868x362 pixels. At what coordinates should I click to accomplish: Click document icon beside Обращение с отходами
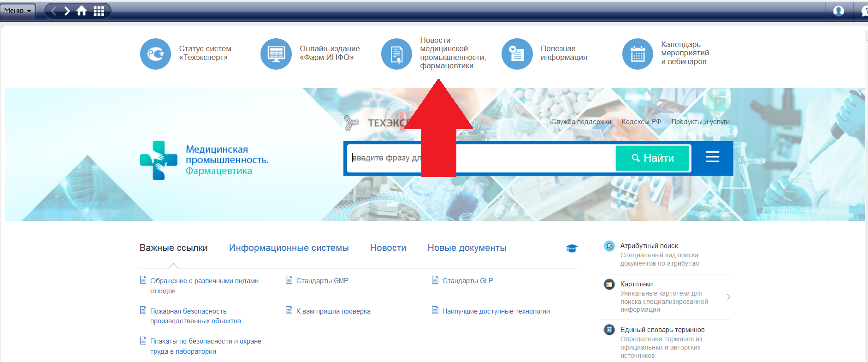pos(143,279)
